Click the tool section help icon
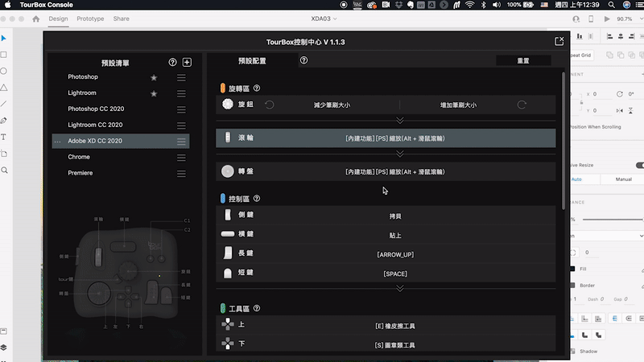Image resolution: width=644 pixels, height=362 pixels. pyautogui.click(x=257, y=308)
